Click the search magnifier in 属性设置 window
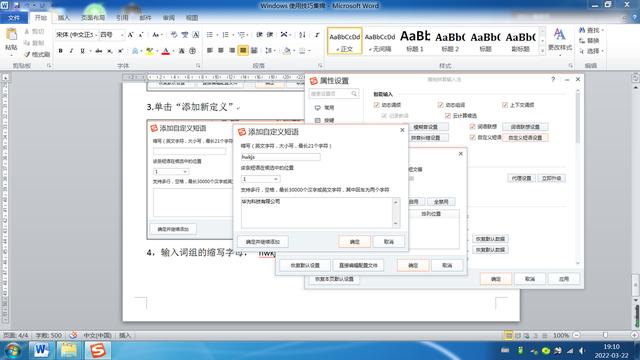Image resolution: width=640 pixels, height=360 pixels. [x=354, y=94]
